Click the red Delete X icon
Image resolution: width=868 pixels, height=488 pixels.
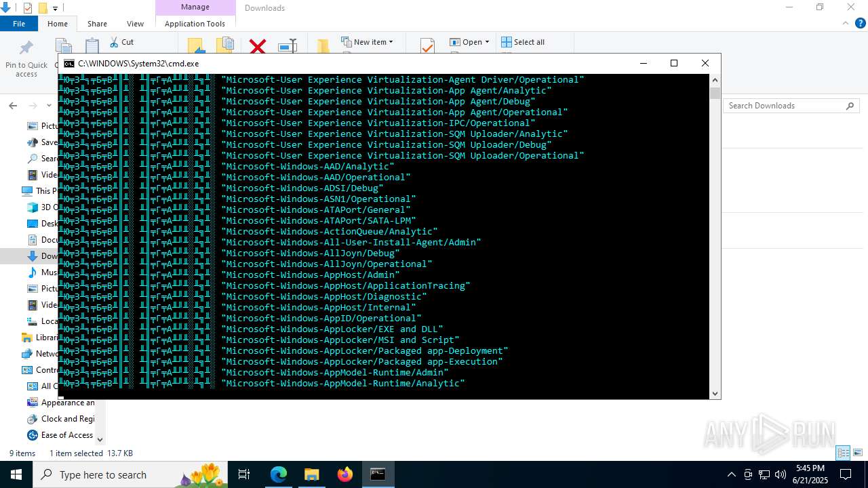(258, 46)
